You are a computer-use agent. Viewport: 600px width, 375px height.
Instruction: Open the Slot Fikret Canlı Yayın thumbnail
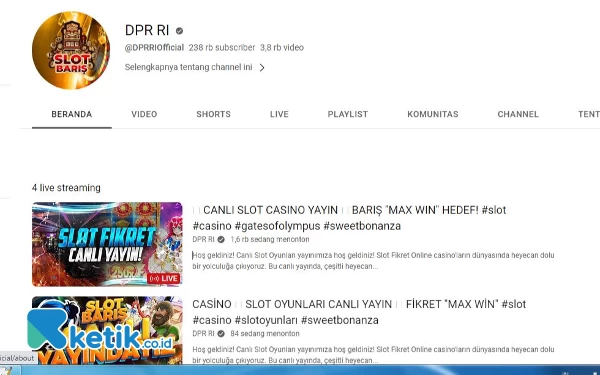click(x=107, y=244)
